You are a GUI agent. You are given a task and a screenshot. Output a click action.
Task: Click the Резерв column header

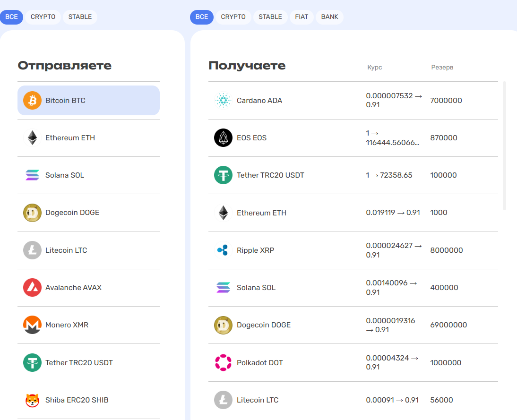coord(442,67)
